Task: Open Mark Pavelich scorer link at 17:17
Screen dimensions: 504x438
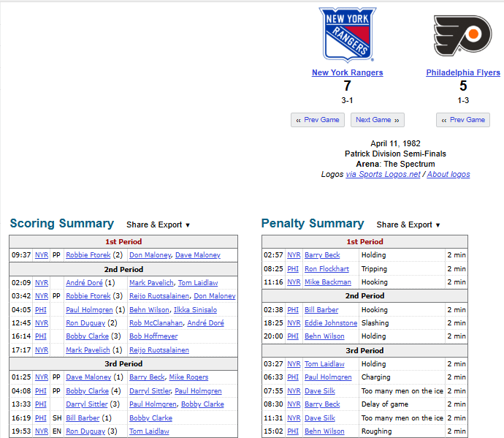Action: [x=88, y=350]
